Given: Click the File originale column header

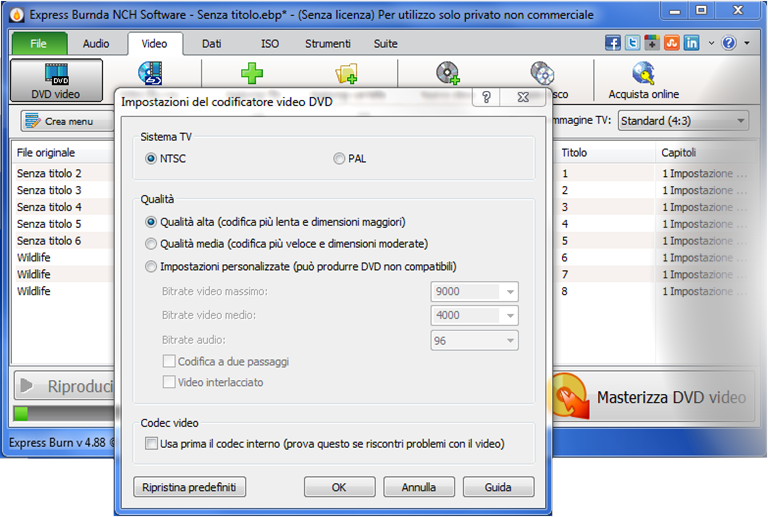Looking at the screenshot, I should point(63,153).
